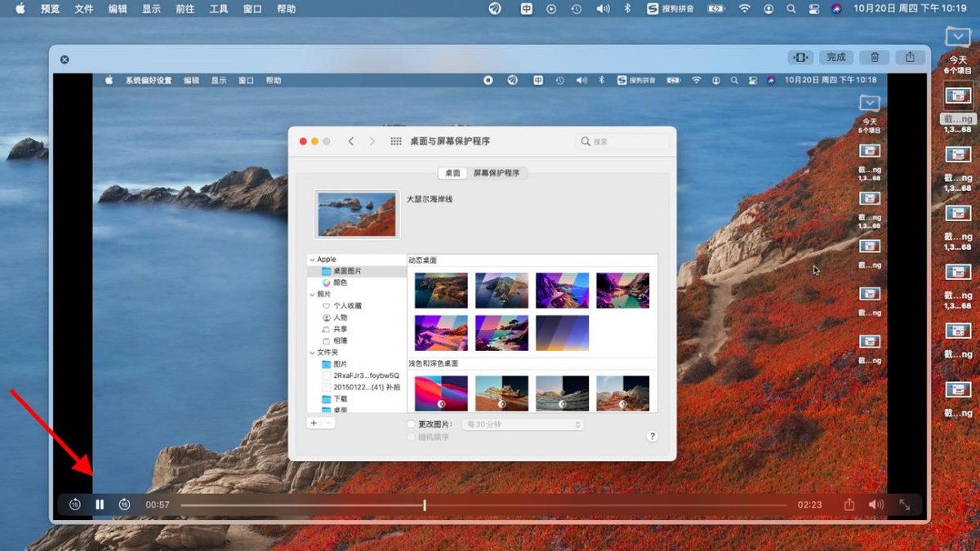Screen dimensions: 980x551
Task: Click the Forward 15 seconds icon
Action: click(124, 504)
